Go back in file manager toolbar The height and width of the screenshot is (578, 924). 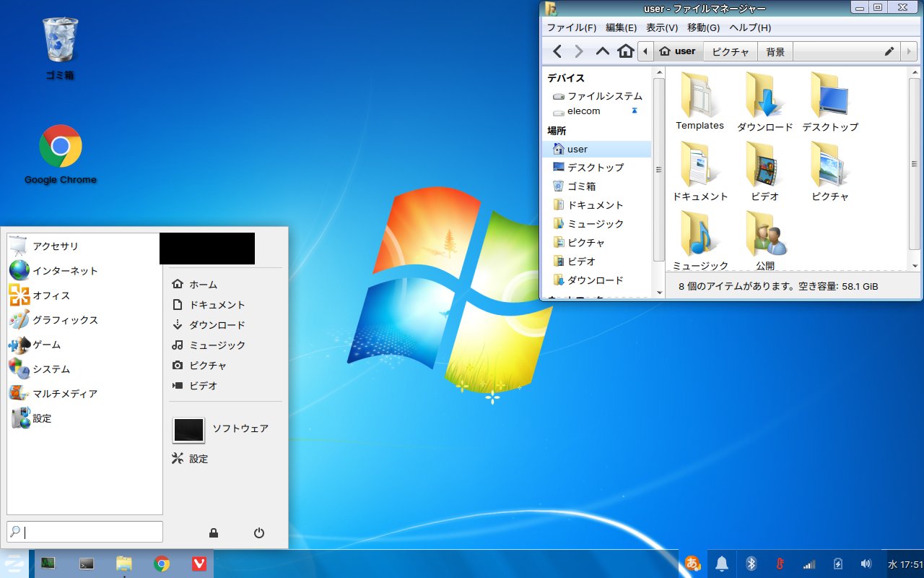coord(557,51)
